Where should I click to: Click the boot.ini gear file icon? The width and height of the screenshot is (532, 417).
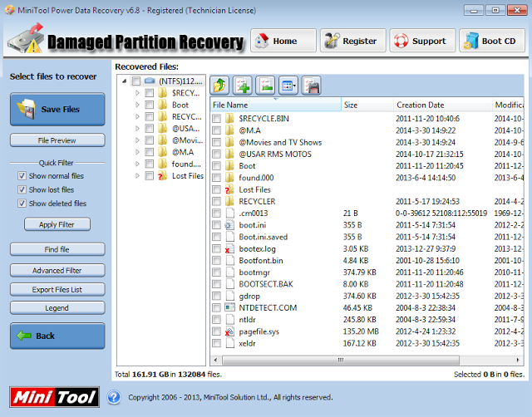click(x=229, y=225)
